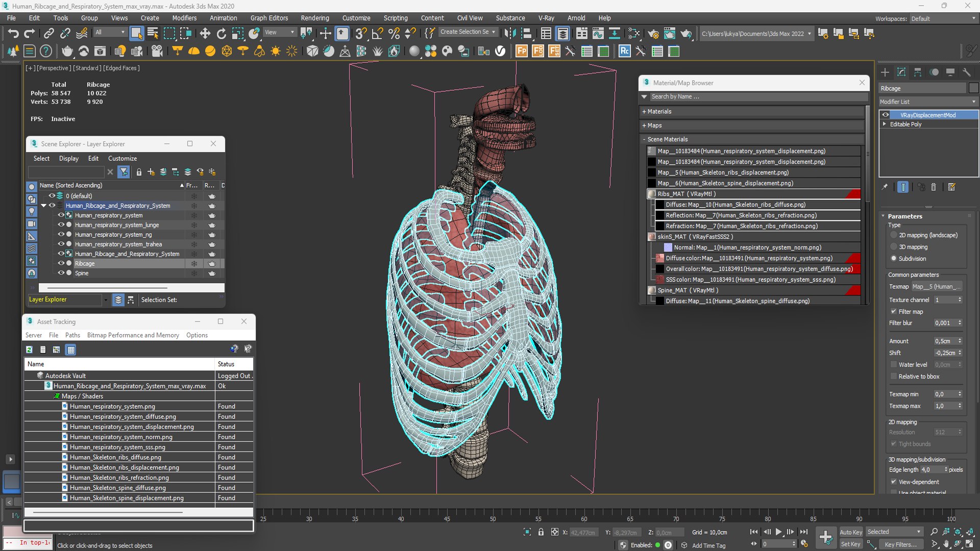This screenshot has height=551, width=980.
Task: Increment Amount spinner arrows
Action: click(960, 341)
